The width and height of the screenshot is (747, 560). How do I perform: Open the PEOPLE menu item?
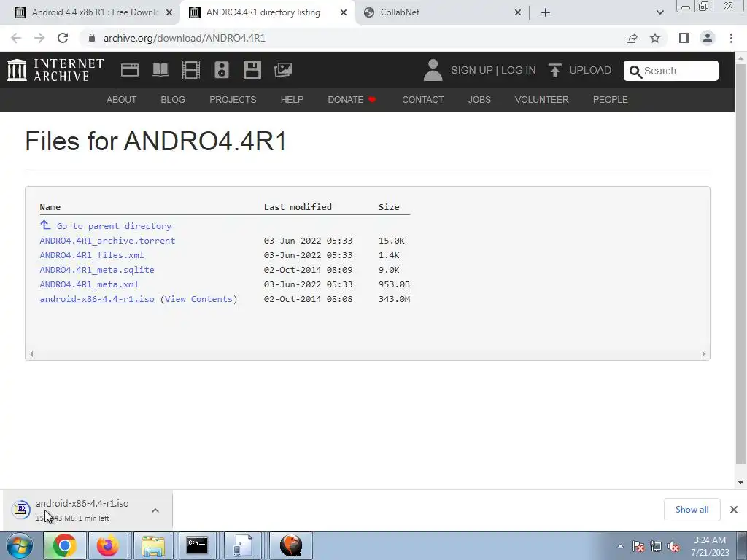pyautogui.click(x=611, y=99)
